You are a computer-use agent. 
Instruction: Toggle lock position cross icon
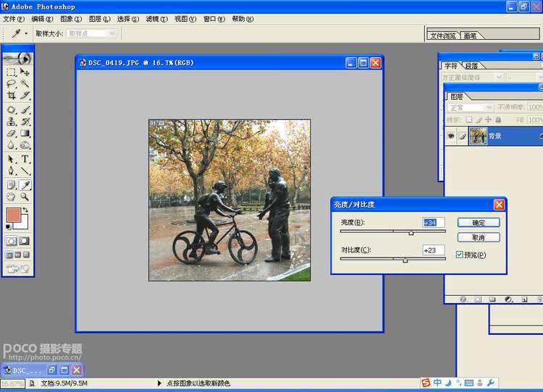point(488,119)
